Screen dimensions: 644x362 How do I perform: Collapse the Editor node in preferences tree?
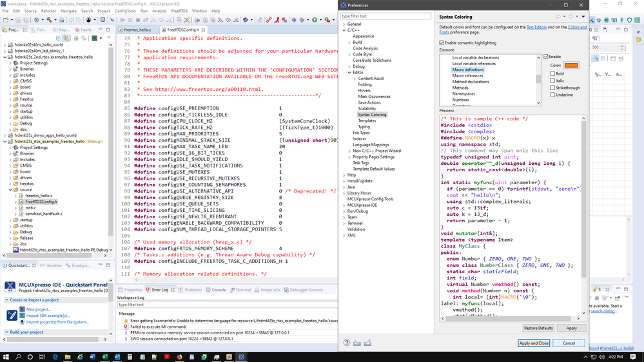point(349,73)
